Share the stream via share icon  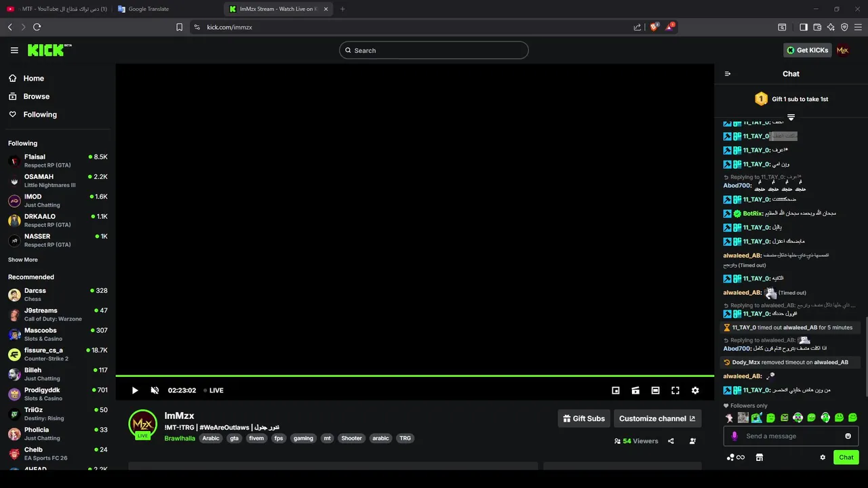[671, 441]
